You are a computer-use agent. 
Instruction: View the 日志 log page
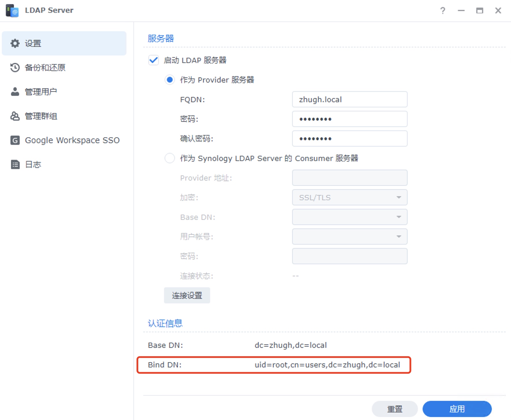click(64, 164)
